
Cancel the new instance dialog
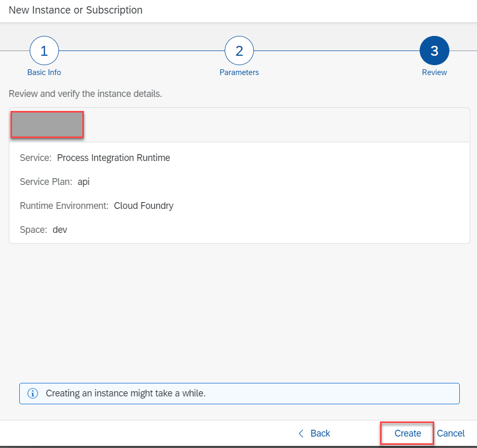point(450,433)
